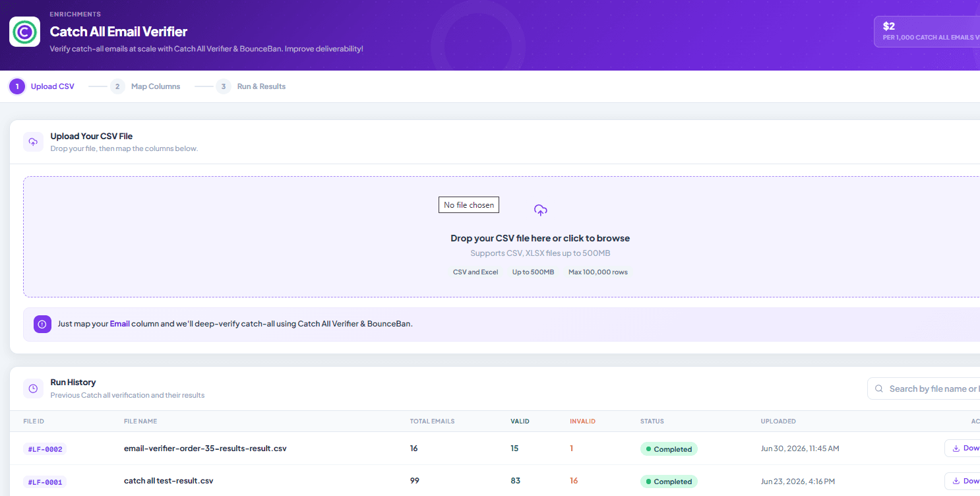Click the step 3 number circle
Viewport: 980px width, 496px height.
pos(224,86)
